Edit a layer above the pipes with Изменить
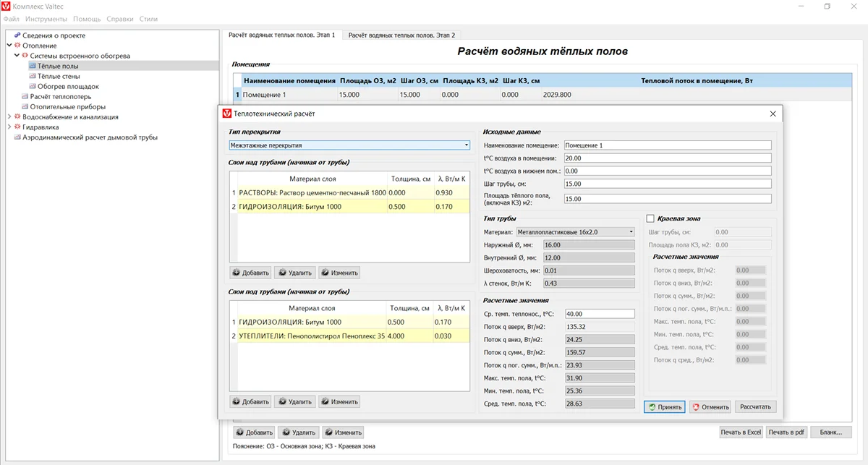Viewport: 868px width, 465px height. (339, 273)
